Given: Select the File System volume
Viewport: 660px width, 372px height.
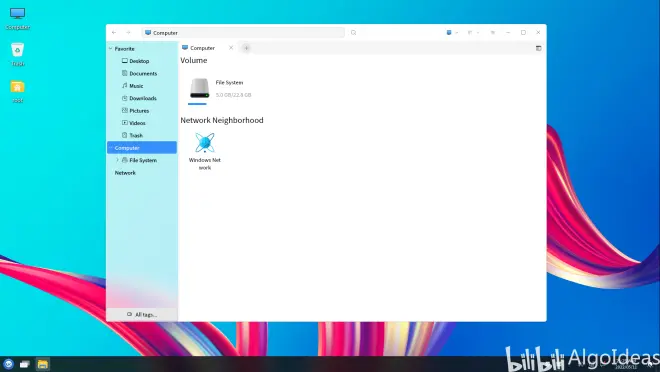Looking at the screenshot, I should (220, 90).
